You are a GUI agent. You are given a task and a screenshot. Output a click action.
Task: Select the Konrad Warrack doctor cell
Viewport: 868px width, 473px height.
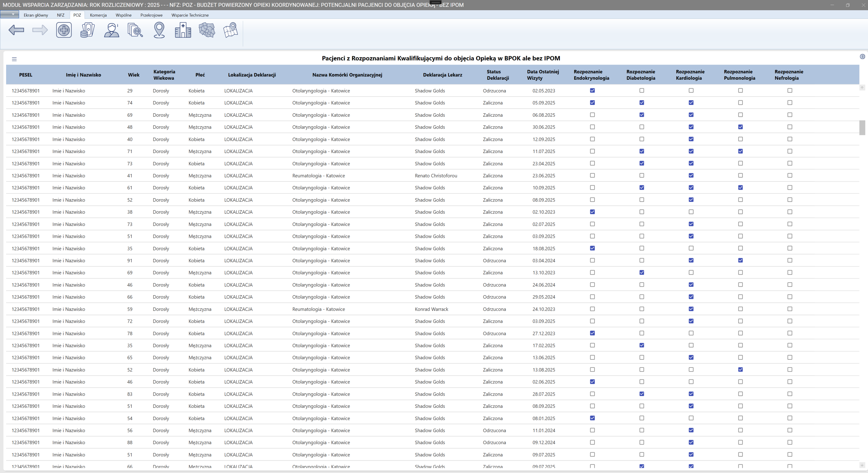click(x=431, y=309)
